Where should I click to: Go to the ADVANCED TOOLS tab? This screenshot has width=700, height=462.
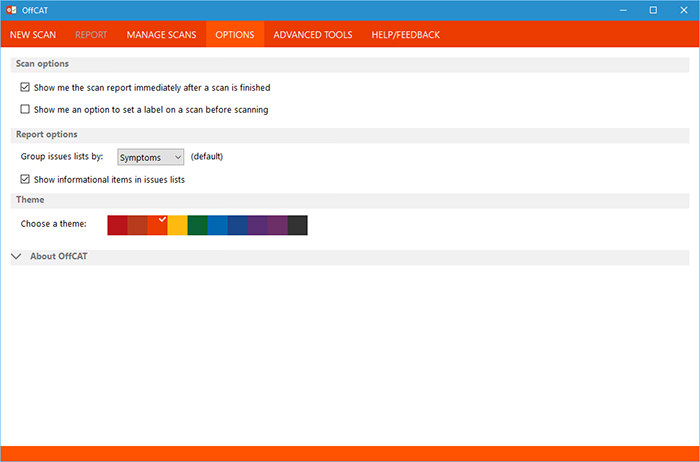click(312, 35)
